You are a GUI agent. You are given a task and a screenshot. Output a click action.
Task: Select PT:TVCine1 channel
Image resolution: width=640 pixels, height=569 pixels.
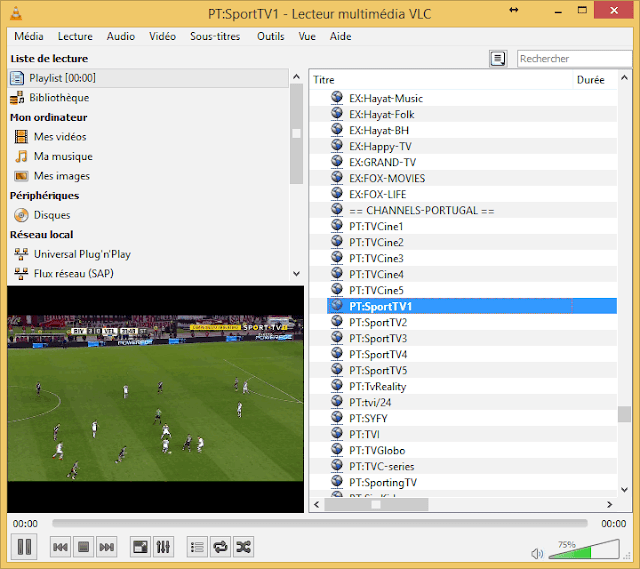tap(463, 226)
